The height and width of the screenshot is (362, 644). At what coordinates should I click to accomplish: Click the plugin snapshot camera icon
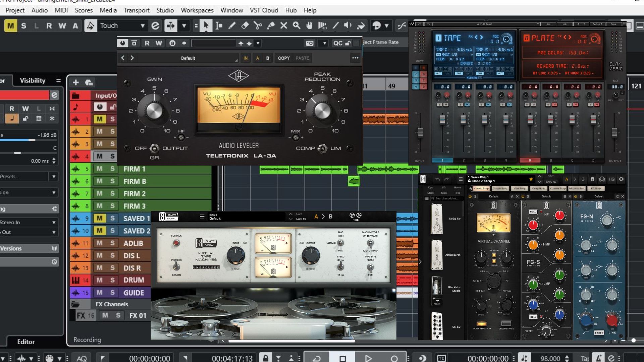point(310,43)
